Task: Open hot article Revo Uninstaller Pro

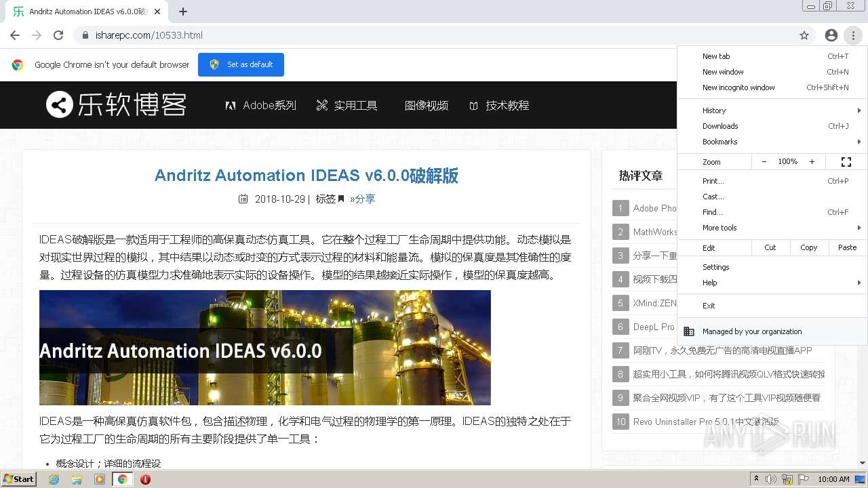Action: [706, 422]
